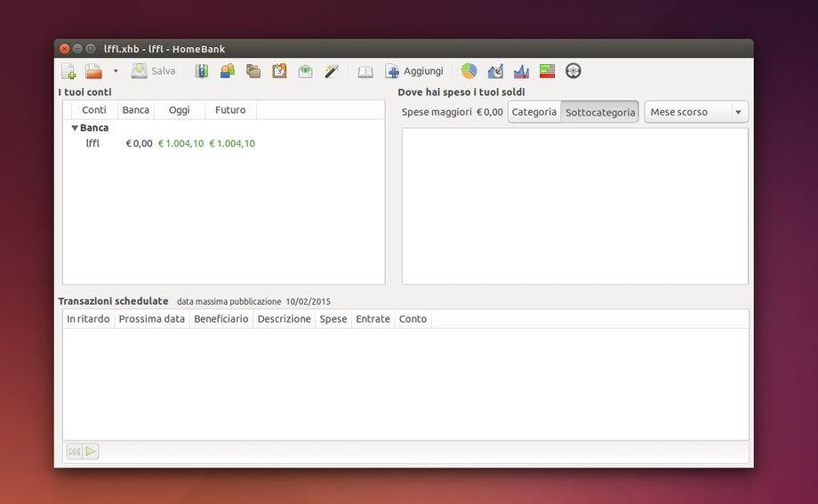Viewport: 818px width, 504px height.
Task: Toggle the Sottocategoria view button
Action: [x=600, y=112]
